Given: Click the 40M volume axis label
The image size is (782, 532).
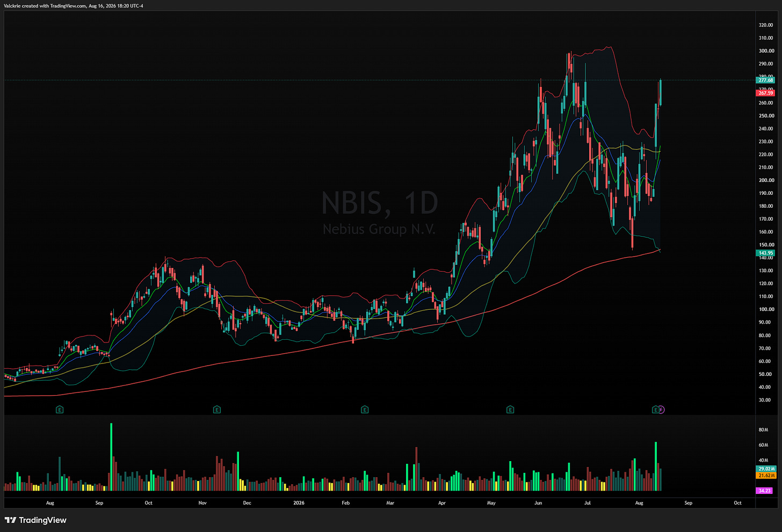Looking at the screenshot, I should pyautogui.click(x=763, y=460).
